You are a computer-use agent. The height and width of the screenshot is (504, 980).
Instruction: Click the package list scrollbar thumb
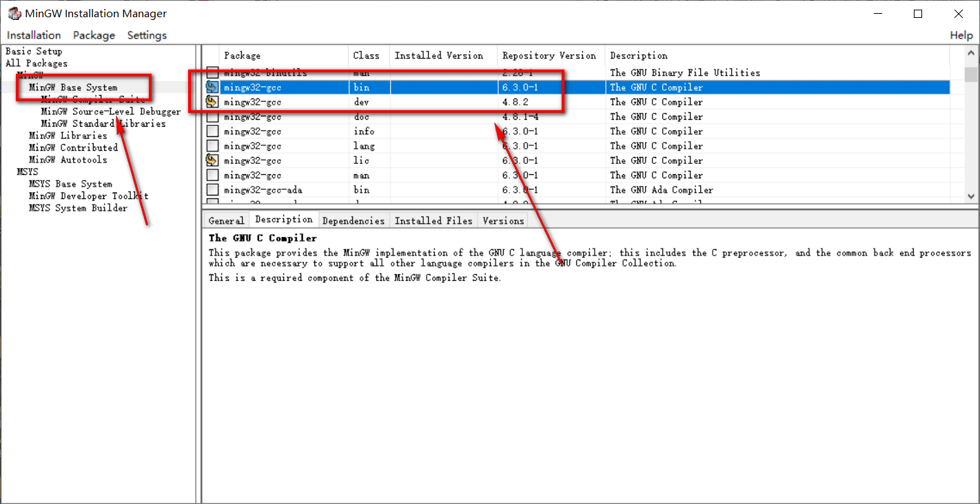coord(971,74)
